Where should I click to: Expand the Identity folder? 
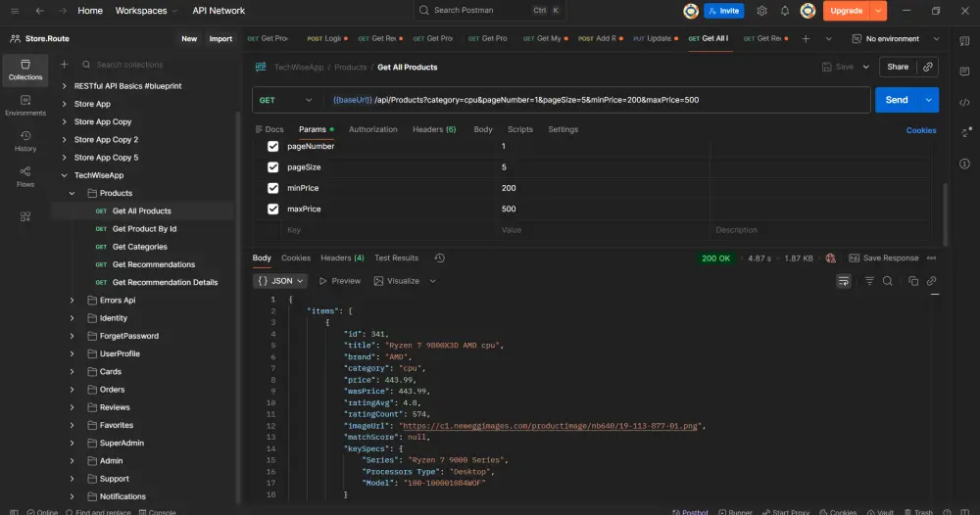72,318
